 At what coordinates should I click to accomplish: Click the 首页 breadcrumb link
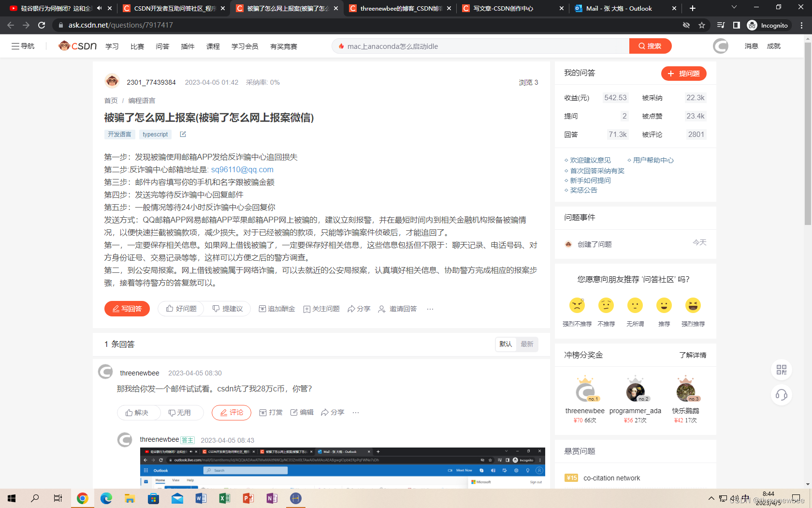pos(111,101)
